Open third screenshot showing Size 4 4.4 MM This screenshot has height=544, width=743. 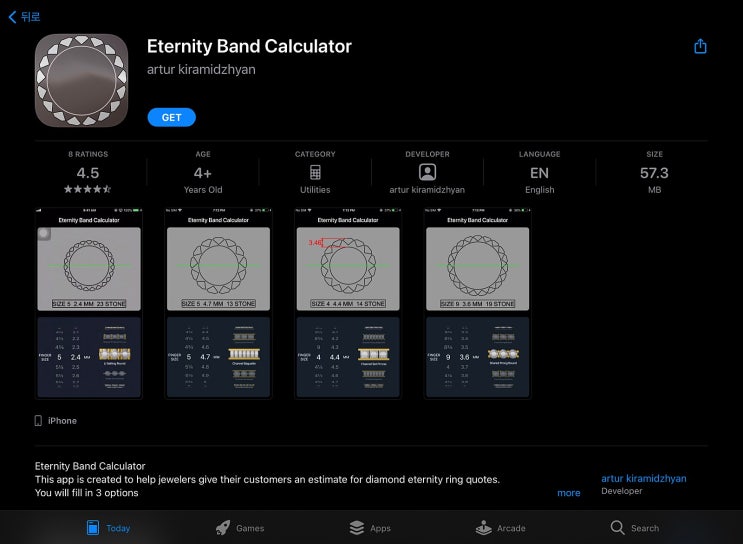click(348, 303)
